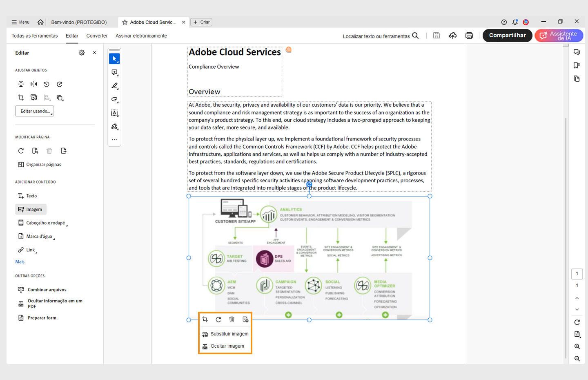Viewport: 588px width, 380px height.
Task: Open the print dialog from the toolbar
Action: pos(469,36)
